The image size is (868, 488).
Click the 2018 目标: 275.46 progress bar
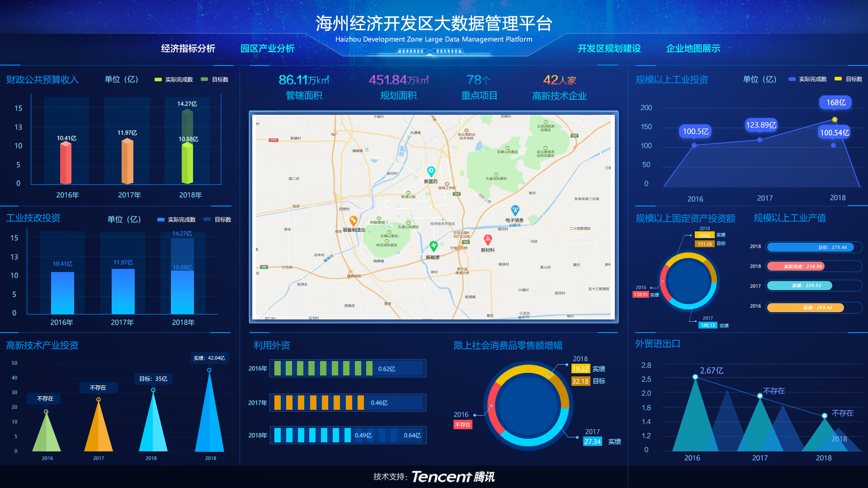pyautogui.click(x=811, y=247)
